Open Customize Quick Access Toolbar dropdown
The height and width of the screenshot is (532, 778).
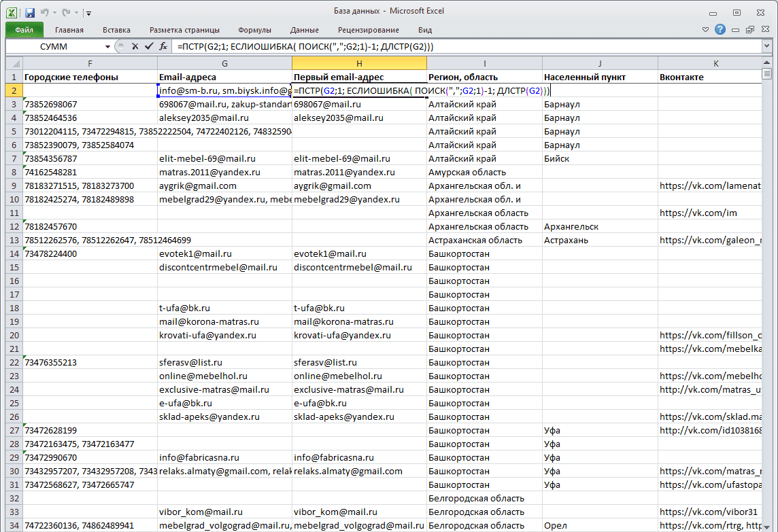[88, 13]
